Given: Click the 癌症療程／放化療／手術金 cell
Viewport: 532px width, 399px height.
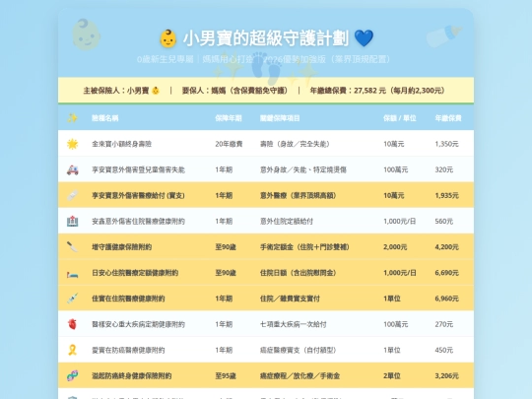Looking at the screenshot, I should pos(299,376).
